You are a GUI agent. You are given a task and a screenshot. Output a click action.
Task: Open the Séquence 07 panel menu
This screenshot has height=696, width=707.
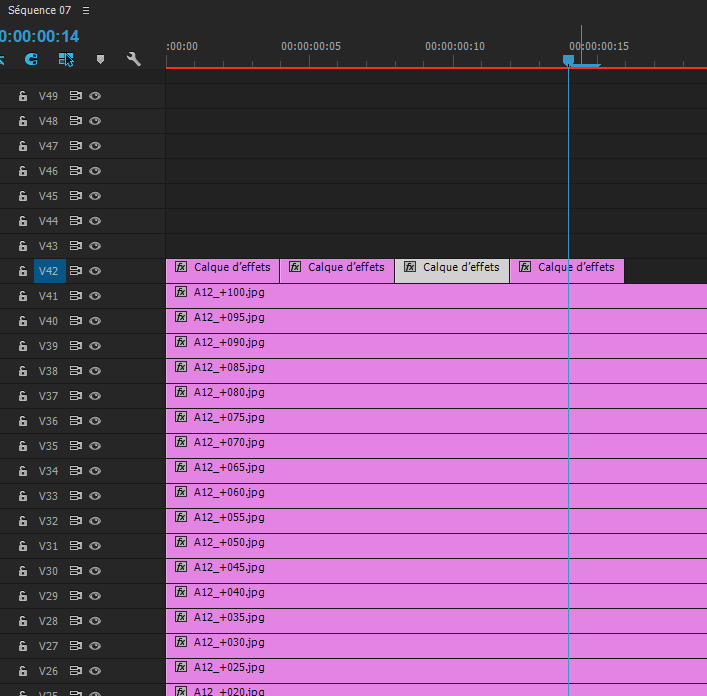[x=86, y=10]
